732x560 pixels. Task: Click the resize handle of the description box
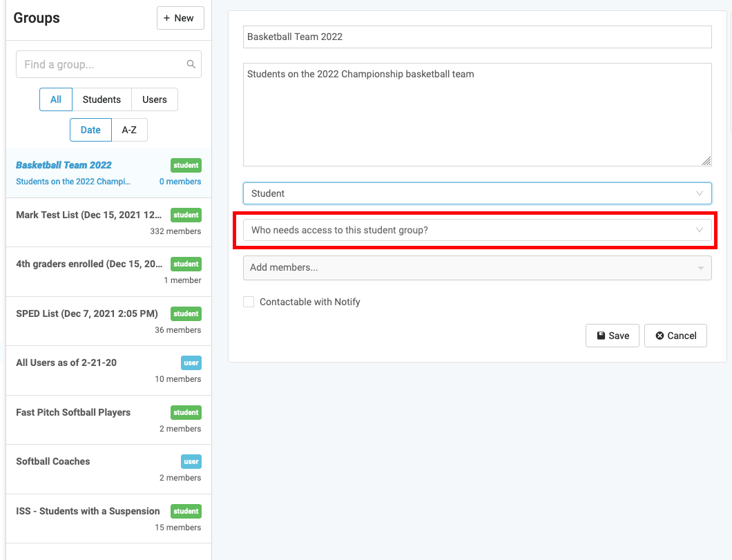(x=706, y=161)
